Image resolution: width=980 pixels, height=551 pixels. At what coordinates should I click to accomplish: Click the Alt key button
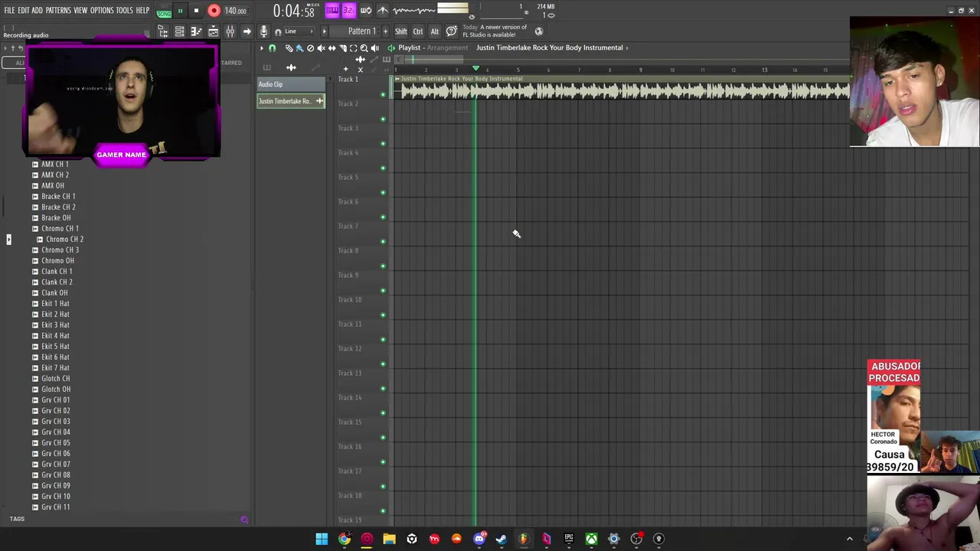coord(435,31)
